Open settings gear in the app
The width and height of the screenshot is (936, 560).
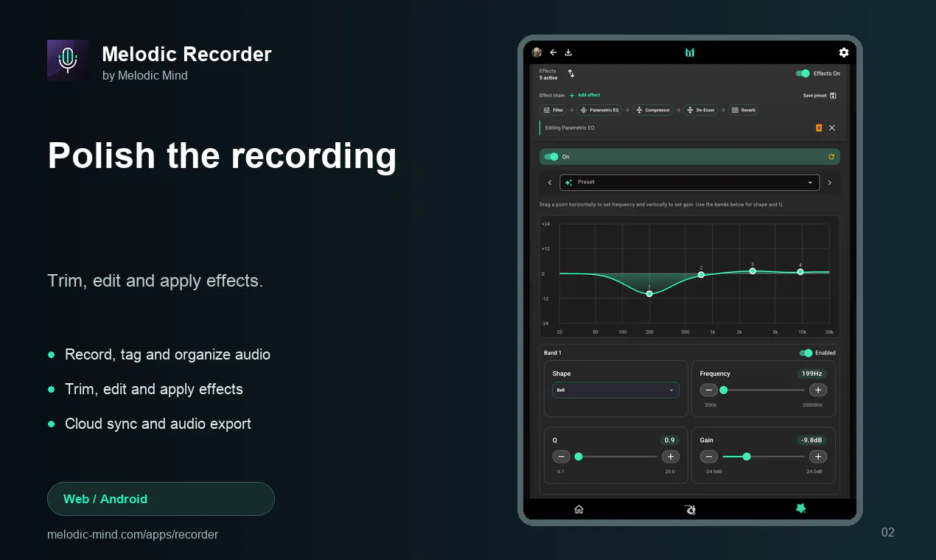click(x=844, y=52)
